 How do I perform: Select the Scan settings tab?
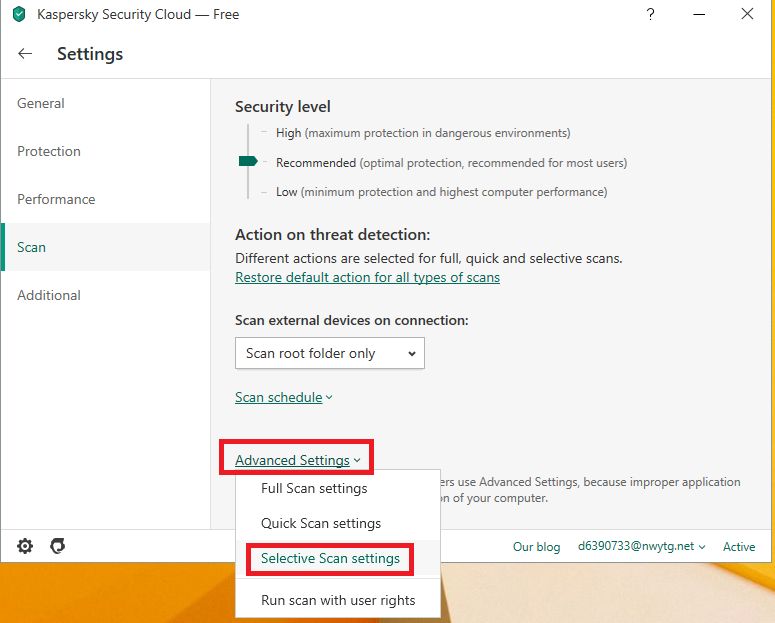106,247
